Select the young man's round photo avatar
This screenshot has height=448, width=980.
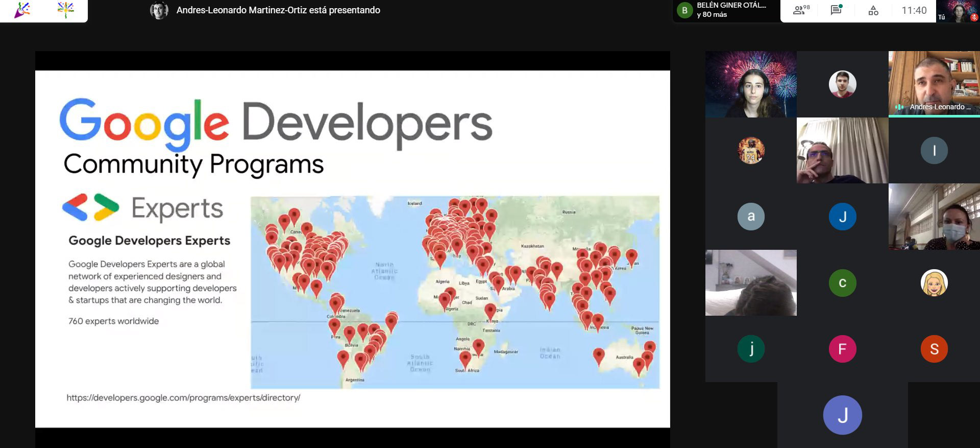click(842, 84)
